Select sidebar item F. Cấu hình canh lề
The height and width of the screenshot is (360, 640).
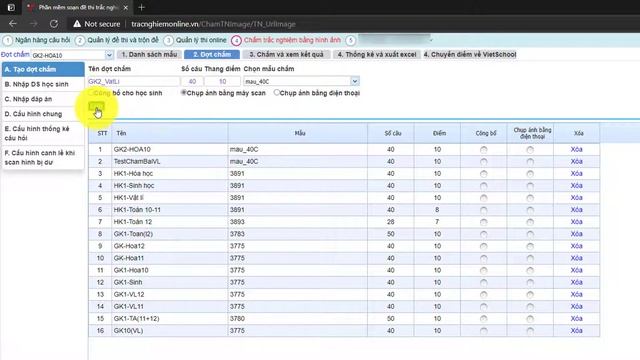(x=43, y=157)
